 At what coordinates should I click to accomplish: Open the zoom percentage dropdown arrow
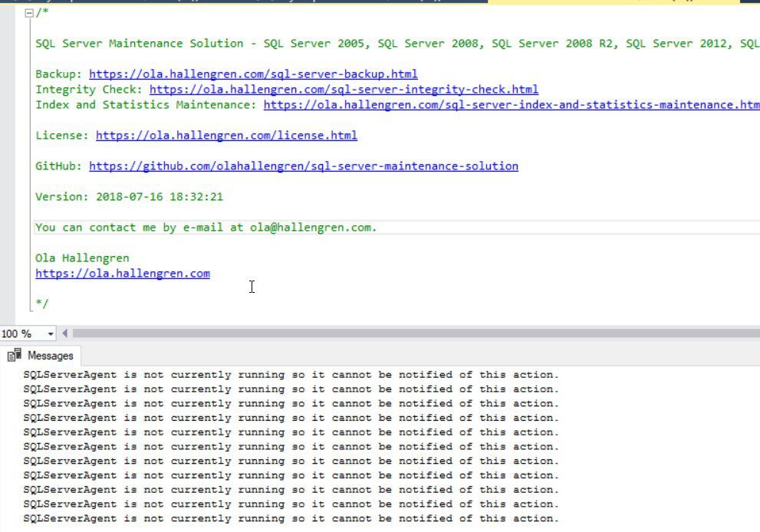click(x=51, y=333)
